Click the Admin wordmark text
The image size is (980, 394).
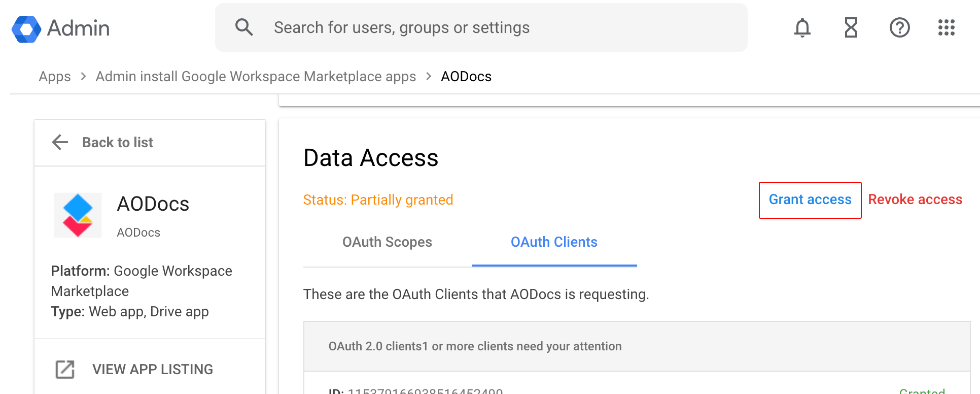tap(79, 28)
